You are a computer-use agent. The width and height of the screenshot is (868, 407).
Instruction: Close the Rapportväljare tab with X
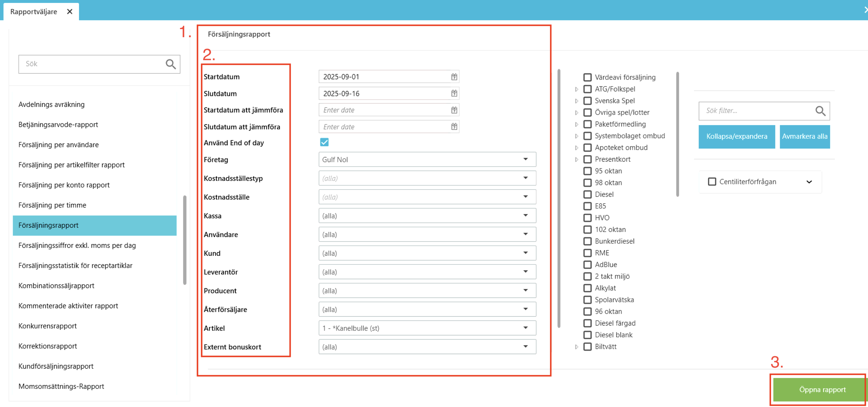[70, 11]
